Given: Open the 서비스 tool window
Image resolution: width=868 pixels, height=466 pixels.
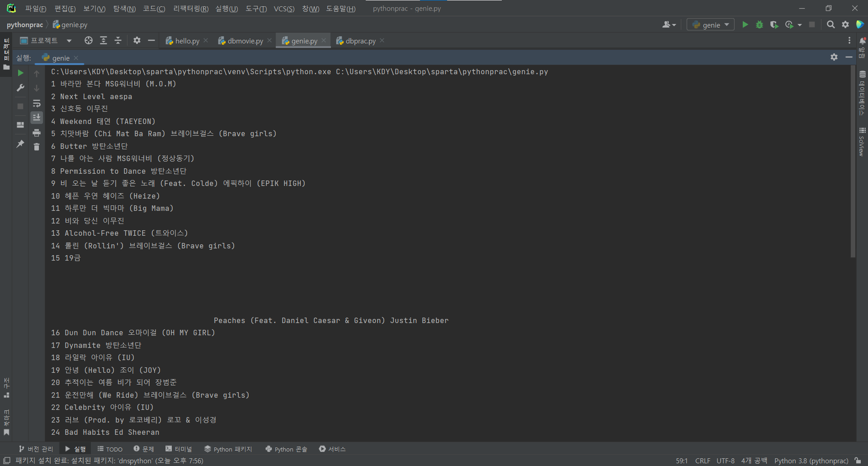Looking at the screenshot, I should [x=332, y=449].
